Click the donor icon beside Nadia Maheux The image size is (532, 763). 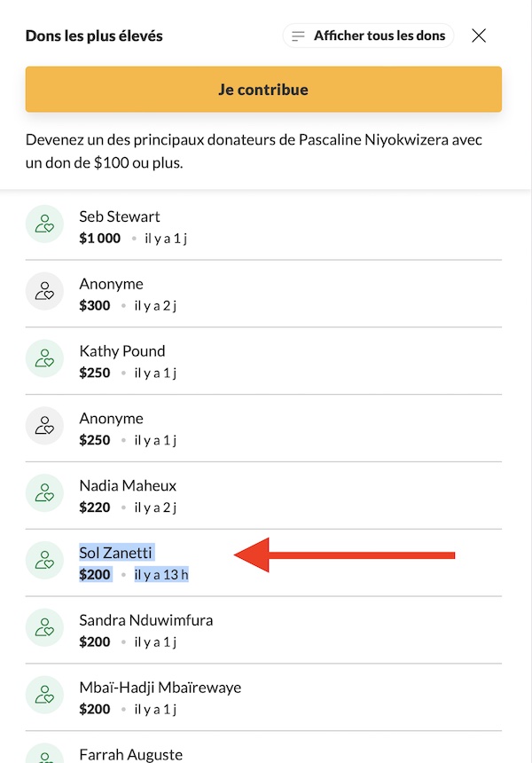(x=44, y=493)
